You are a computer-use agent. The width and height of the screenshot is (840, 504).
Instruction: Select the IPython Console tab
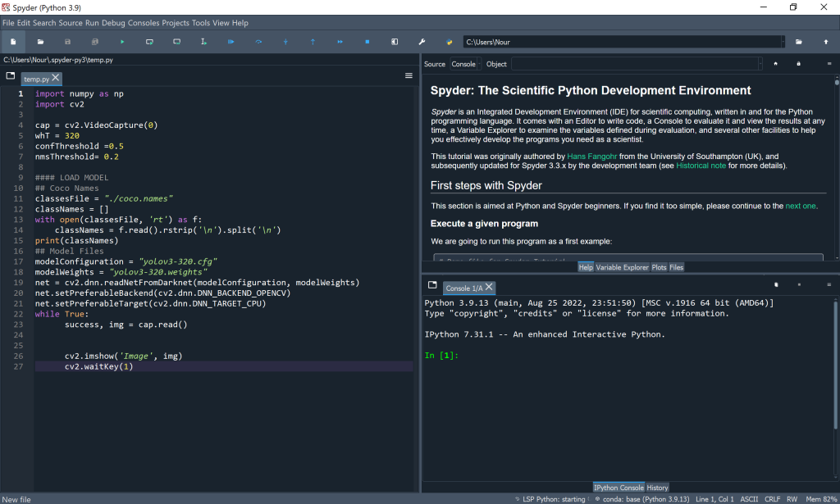(x=619, y=488)
